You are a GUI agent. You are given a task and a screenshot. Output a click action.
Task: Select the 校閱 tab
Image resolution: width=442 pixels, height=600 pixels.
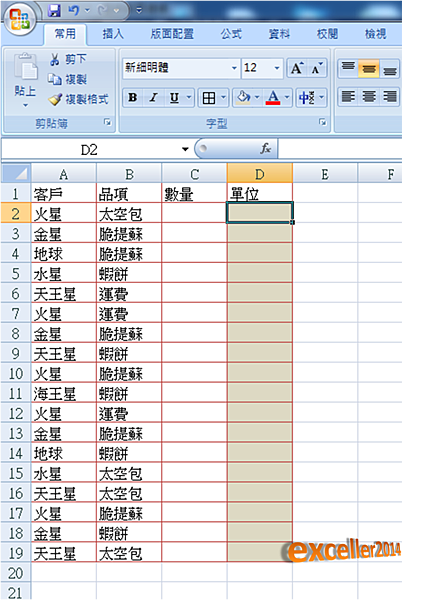point(327,34)
